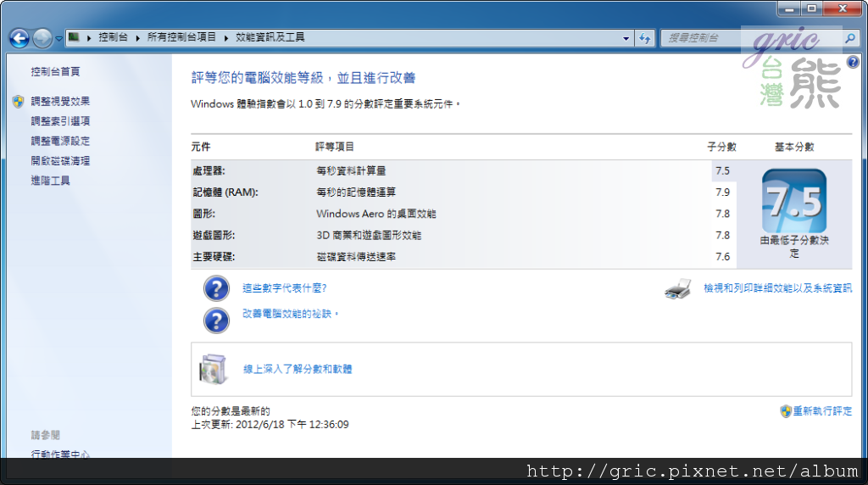Image resolution: width=868 pixels, height=485 pixels.
Task: Click the 評等項目 column header
Action: pos(335,147)
